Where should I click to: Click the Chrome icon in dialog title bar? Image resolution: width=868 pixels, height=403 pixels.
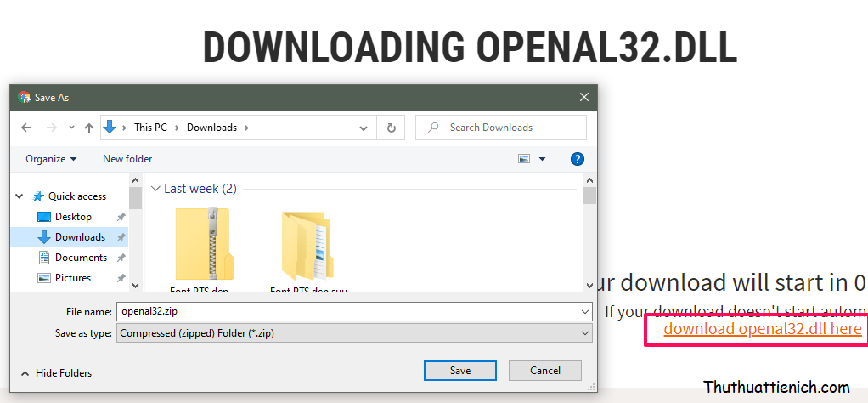(x=24, y=97)
